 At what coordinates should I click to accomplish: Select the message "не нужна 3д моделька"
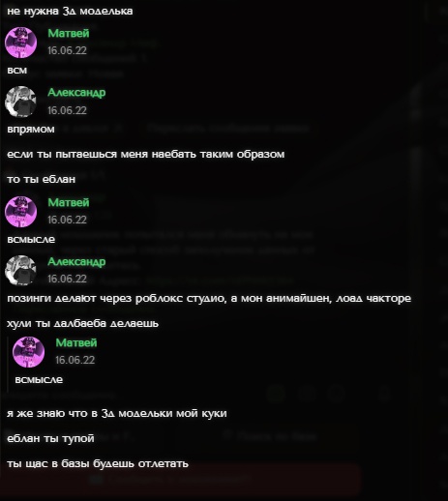pyautogui.click(x=70, y=11)
